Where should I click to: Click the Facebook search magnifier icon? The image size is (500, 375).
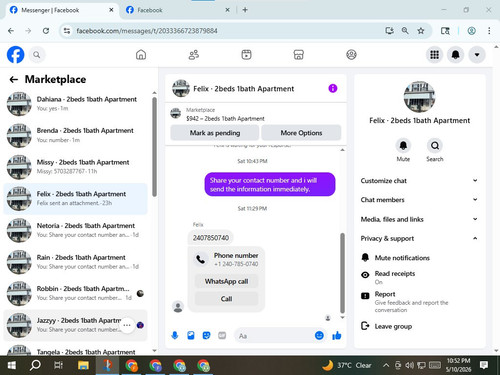37,55
